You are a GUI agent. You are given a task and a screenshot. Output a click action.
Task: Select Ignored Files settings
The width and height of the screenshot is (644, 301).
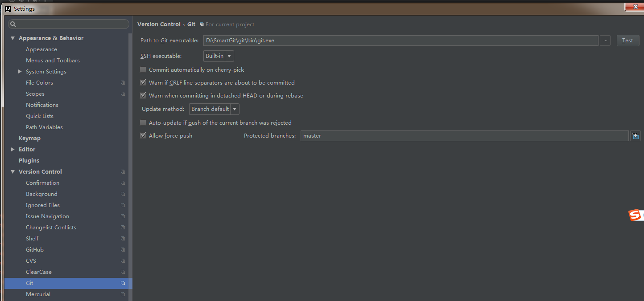point(43,205)
